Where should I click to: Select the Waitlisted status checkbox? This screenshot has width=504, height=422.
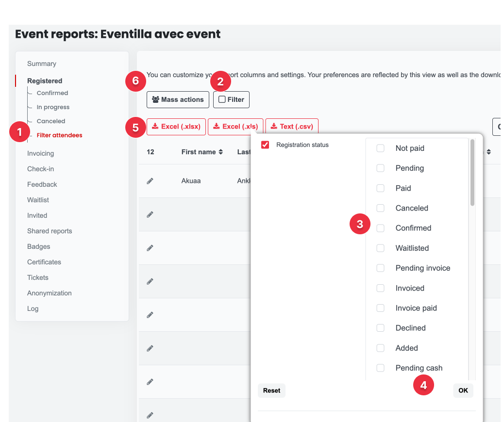380,248
